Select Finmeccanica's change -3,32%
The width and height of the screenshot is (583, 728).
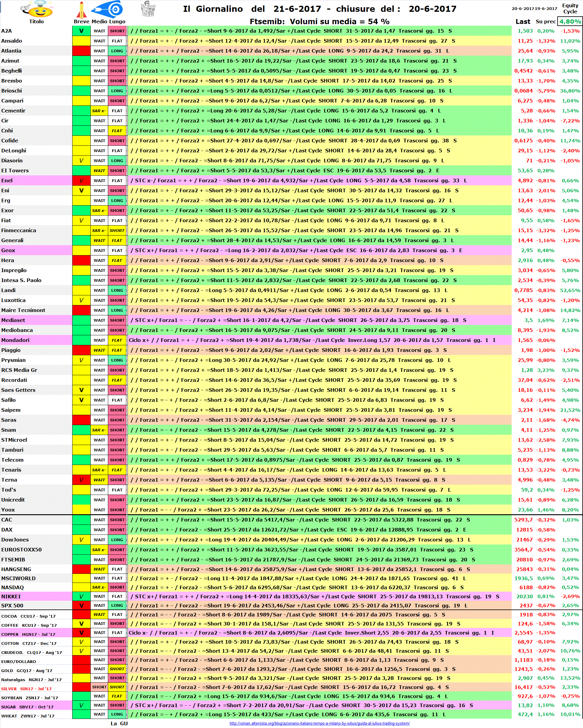546,230
